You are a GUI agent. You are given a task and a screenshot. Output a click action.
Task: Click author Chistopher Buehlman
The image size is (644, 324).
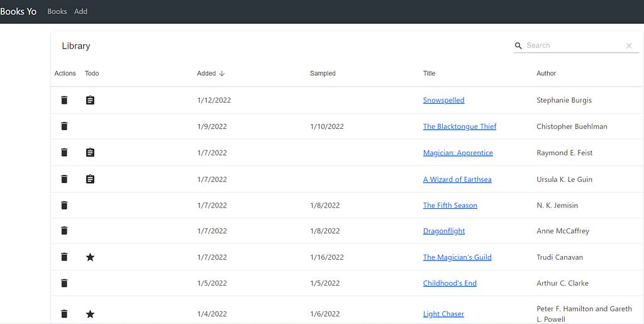click(572, 126)
